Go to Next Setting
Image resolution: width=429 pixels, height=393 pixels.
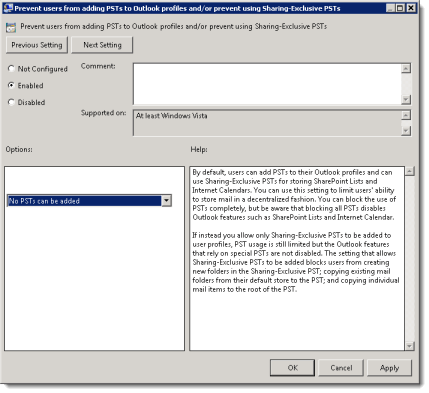102,45
